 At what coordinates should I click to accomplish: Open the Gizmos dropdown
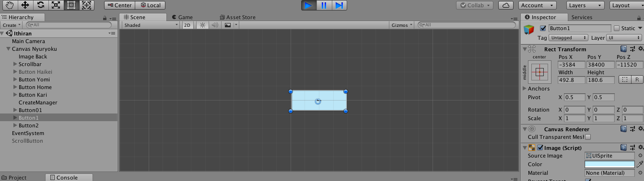402,25
